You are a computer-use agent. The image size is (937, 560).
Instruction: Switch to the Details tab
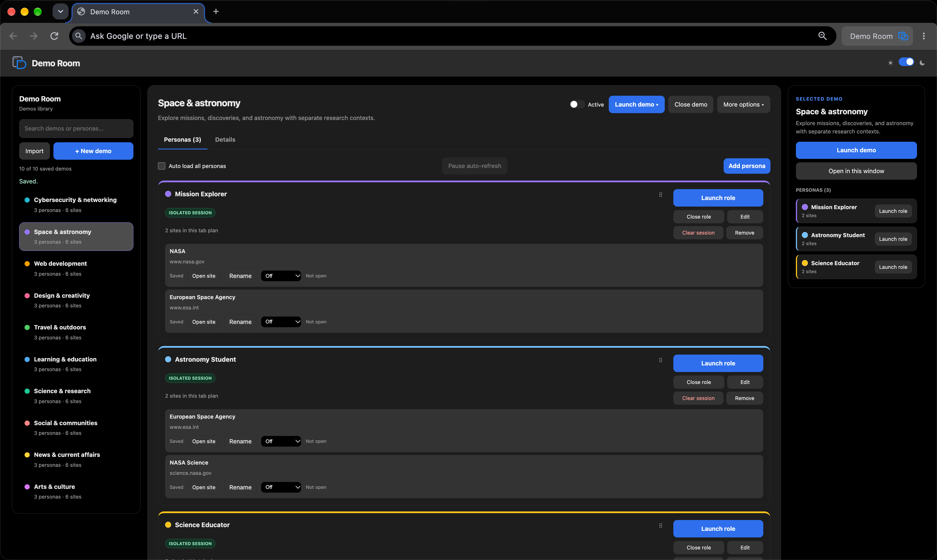coord(225,139)
